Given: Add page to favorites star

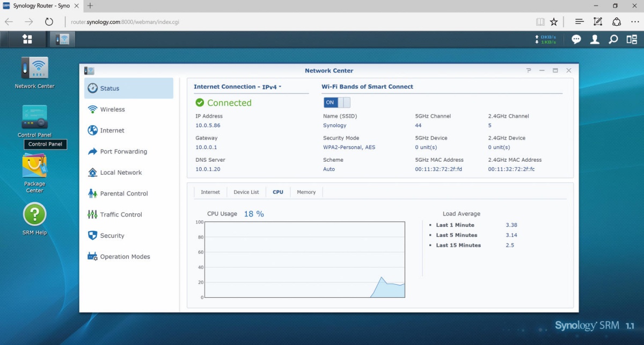Looking at the screenshot, I should pos(554,21).
